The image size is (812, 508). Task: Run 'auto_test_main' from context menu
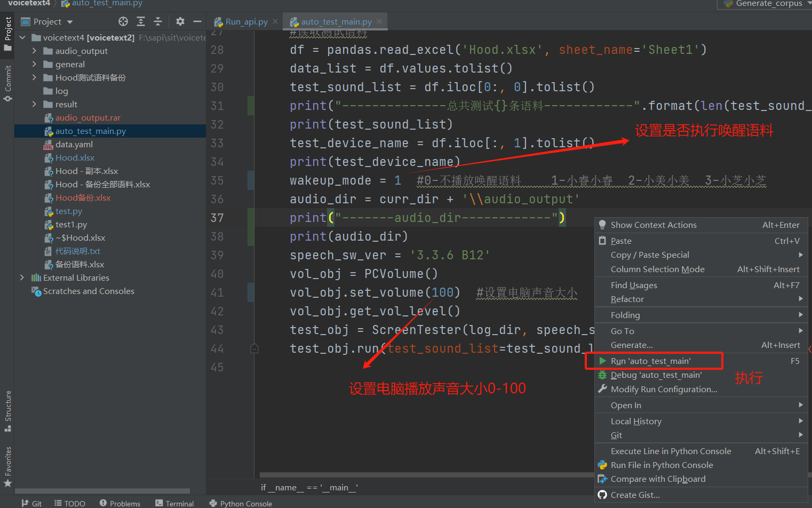(x=701, y=361)
